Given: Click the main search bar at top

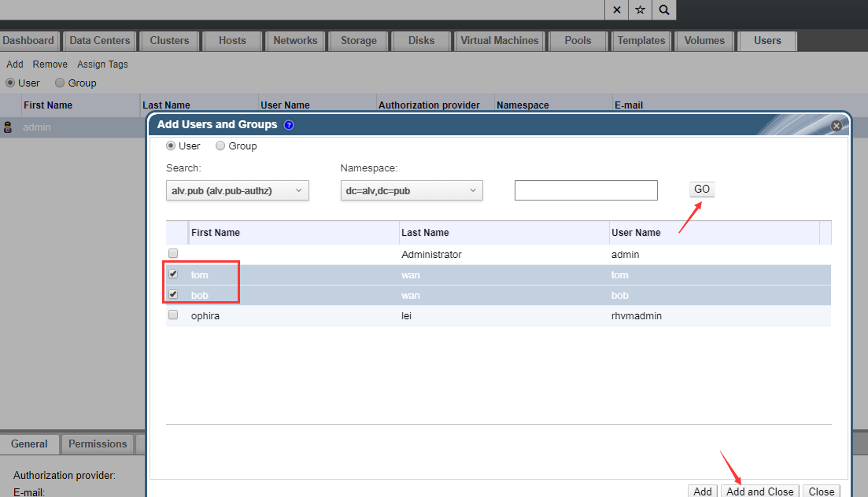Looking at the screenshot, I should click(x=302, y=10).
